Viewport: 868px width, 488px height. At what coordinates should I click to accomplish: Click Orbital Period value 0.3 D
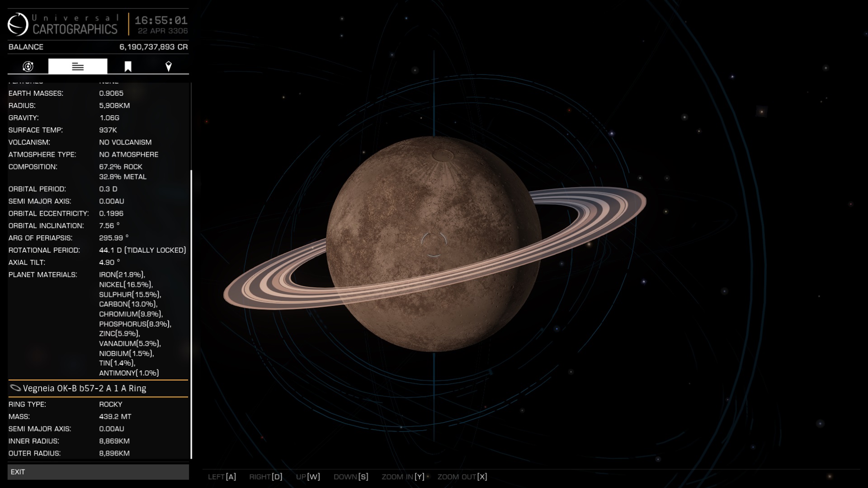[108, 189]
